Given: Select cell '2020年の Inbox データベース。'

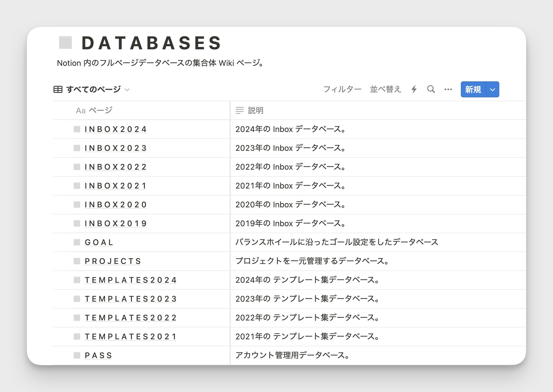Looking at the screenshot, I should coord(378,205).
